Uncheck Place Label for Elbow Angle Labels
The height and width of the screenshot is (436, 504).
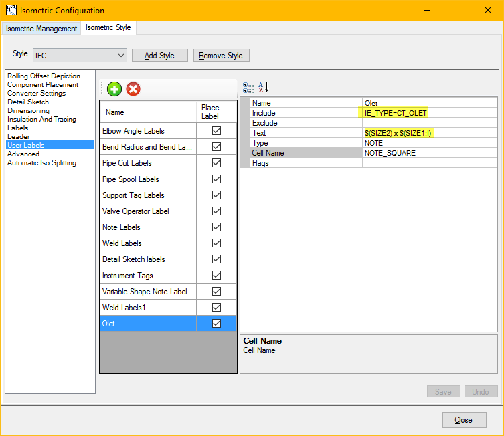point(216,131)
